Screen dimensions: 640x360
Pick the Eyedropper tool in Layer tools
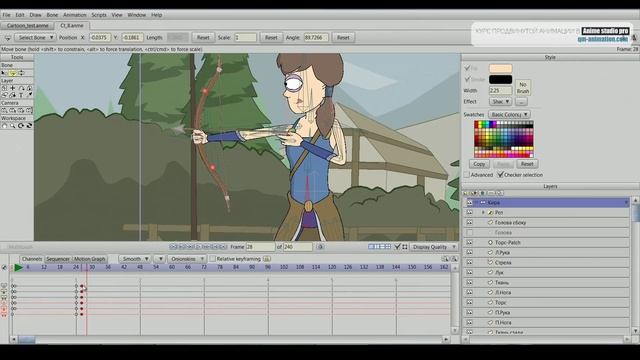pos(29,95)
